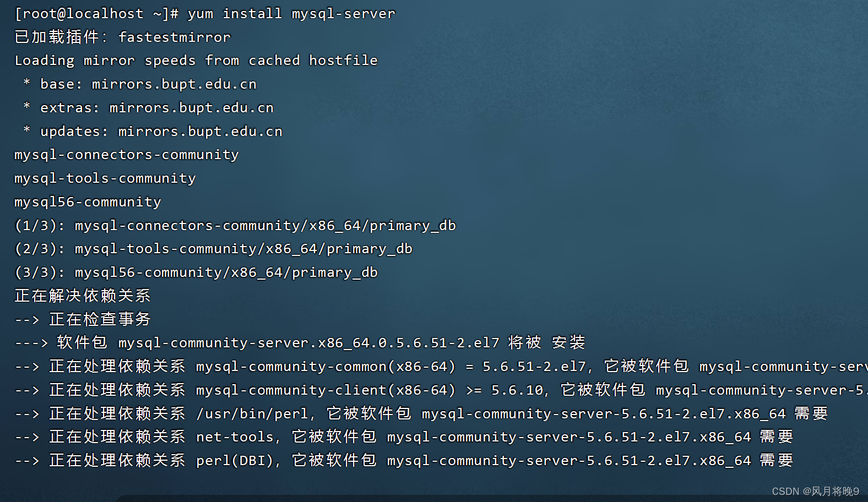Click version text '= 5.6.51-2.el7'
Image resolution: width=868 pixels, height=502 pixels.
(526, 367)
